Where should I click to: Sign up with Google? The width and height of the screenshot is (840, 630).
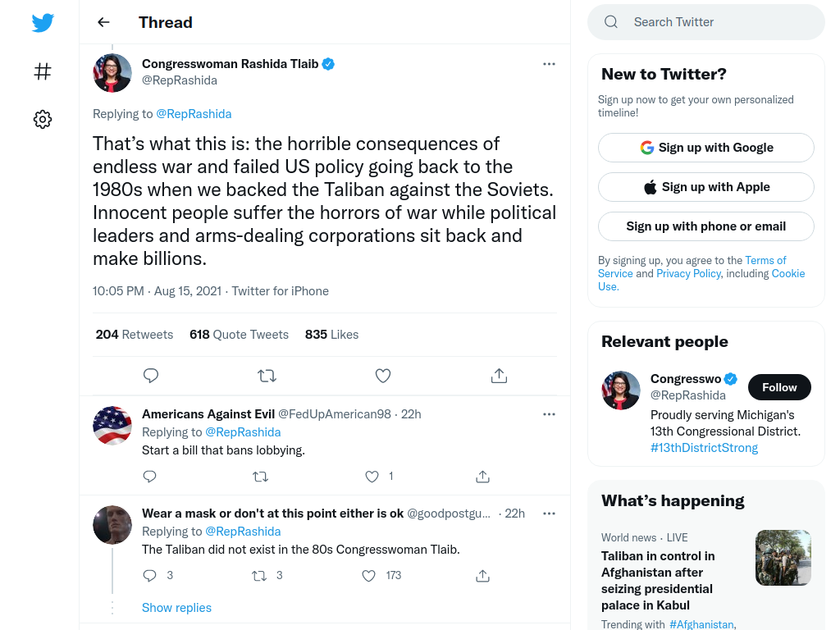tap(706, 148)
